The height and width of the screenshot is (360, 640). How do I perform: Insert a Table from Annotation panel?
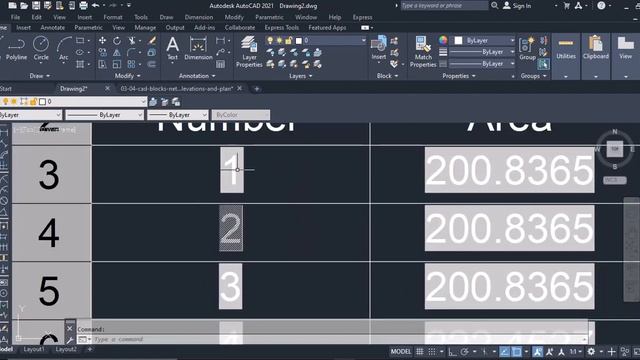coord(220,64)
